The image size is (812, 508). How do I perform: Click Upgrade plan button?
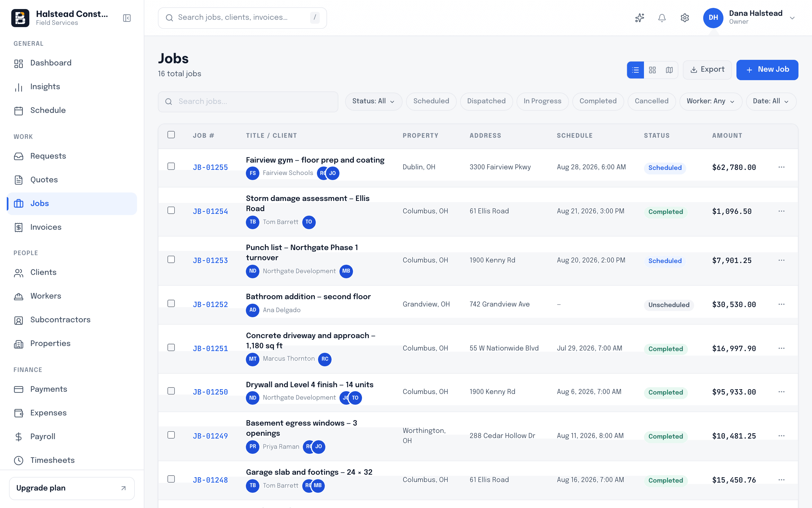[x=72, y=488]
